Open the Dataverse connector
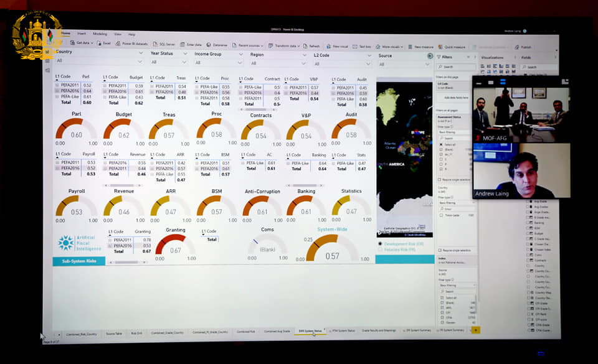 click(x=217, y=45)
